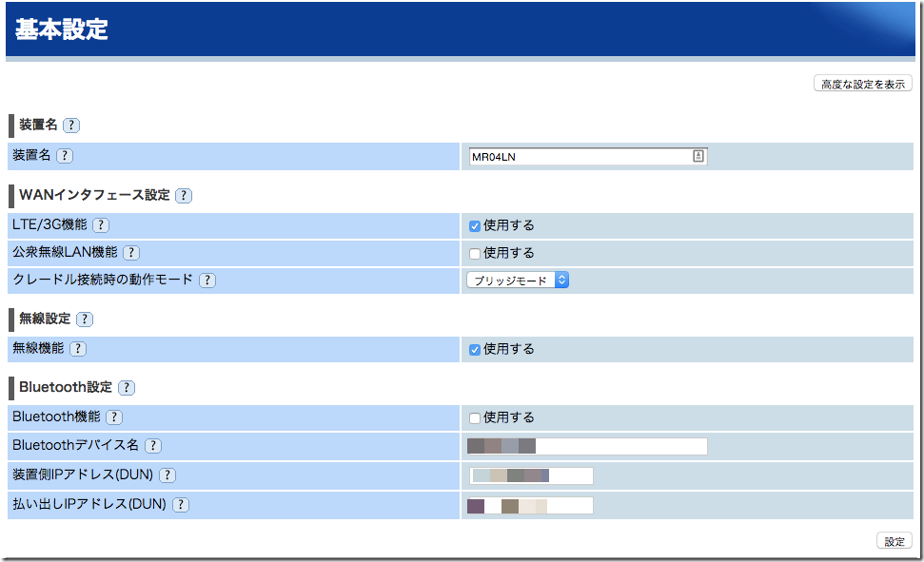Click help icon next to 無線設定 heading
Screen dimensions: 924x562
click(x=85, y=319)
